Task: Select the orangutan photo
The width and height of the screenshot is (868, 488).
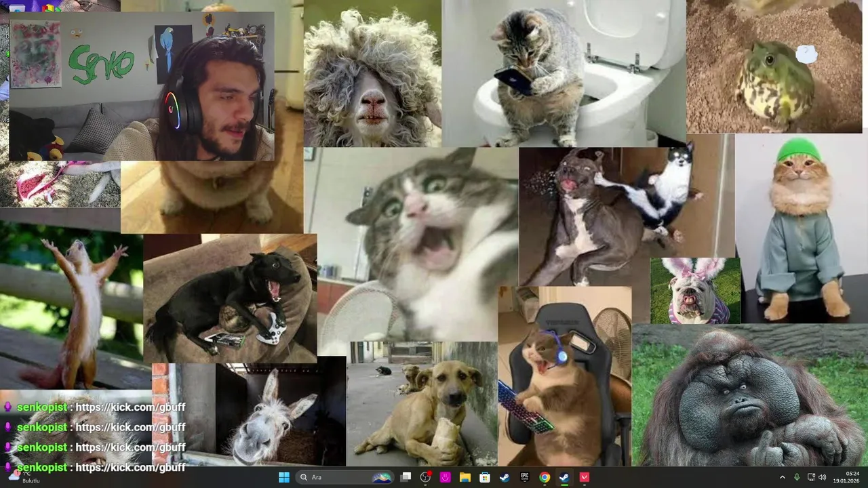Action: (749, 396)
